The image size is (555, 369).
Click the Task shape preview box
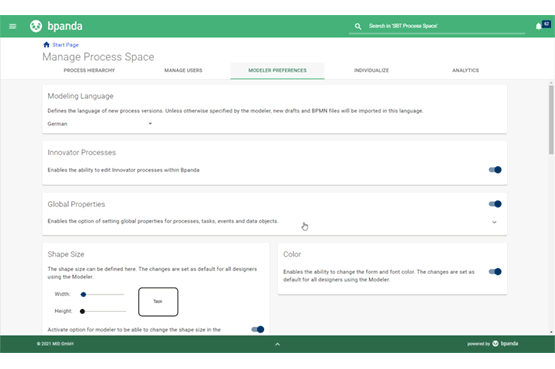(158, 302)
